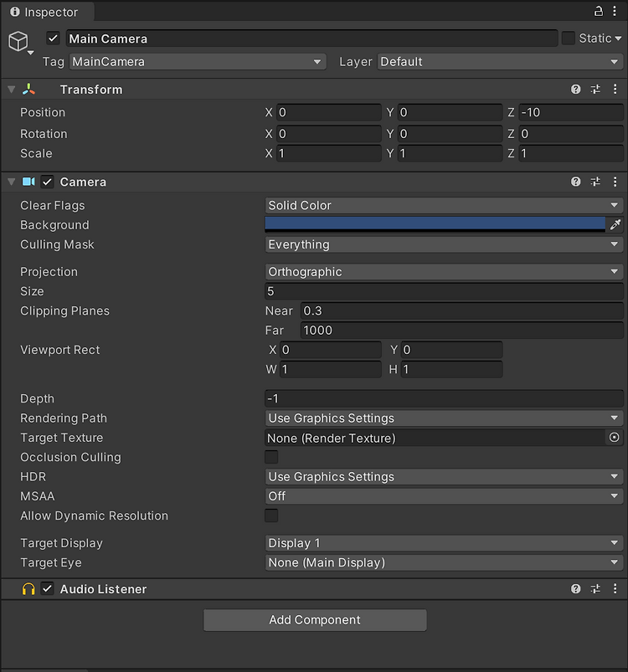Open the MSAA dropdown
Image resolution: width=628 pixels, height=672 pixels.
(x=444, y=496)
